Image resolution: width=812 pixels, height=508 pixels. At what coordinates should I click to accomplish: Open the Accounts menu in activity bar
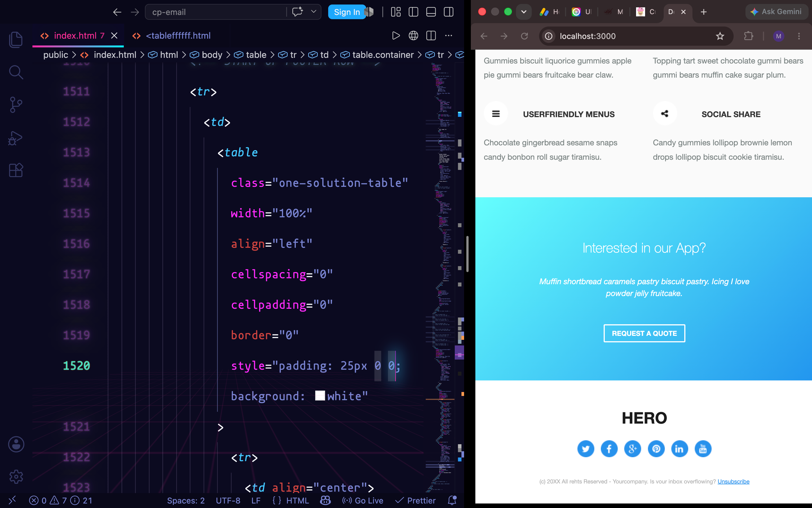click(16, 444)
